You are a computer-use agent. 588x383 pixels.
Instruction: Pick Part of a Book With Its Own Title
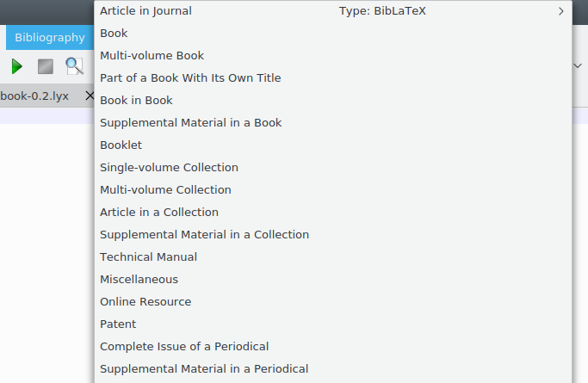pyautogui.click(x=190, y=78)
